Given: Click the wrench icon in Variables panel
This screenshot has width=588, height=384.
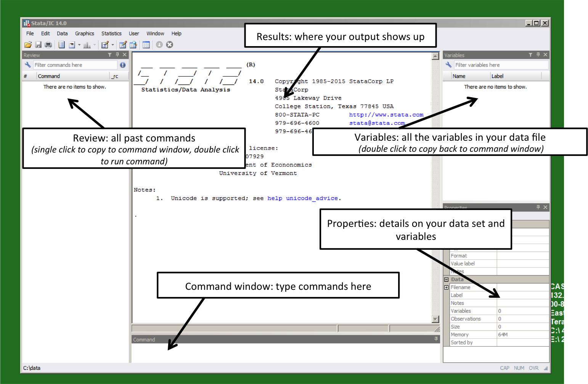Looking at the screenshot, I should [448, 65].
